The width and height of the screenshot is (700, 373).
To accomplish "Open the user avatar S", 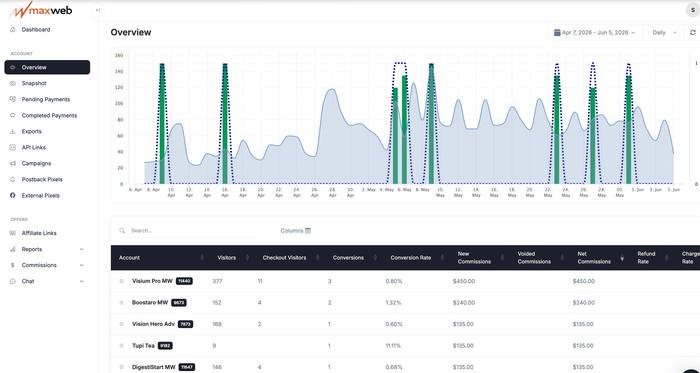I will [692, 10].
